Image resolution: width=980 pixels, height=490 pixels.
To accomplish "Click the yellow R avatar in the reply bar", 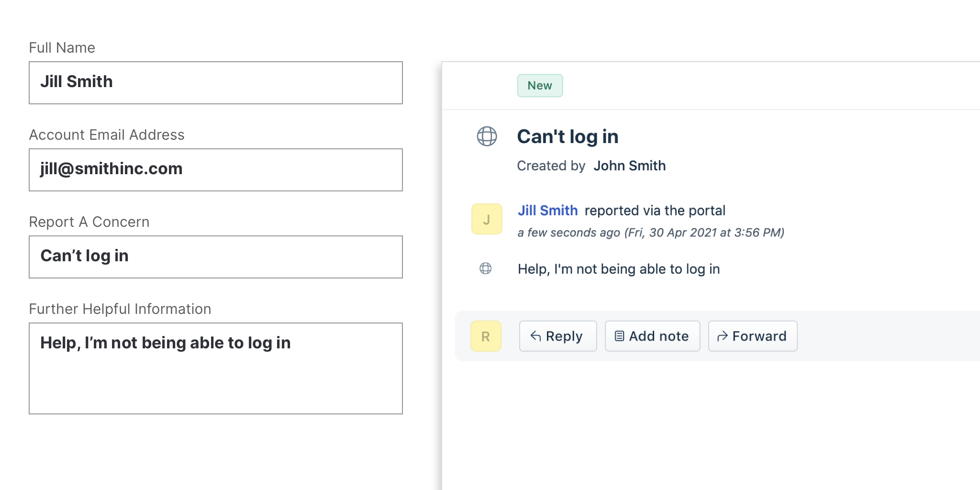I will click(486, 336).
